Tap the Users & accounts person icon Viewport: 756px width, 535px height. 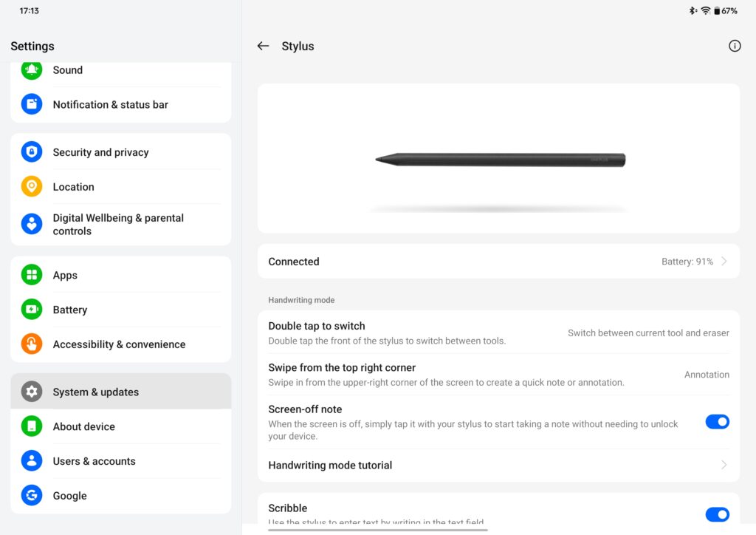pos(31,460)
